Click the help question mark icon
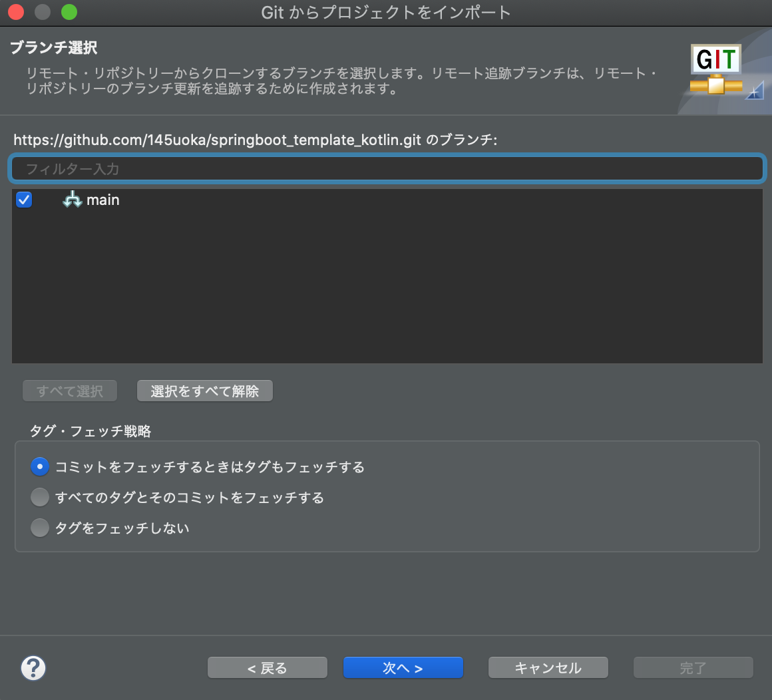Viewport: 772px width, 700px height. [33, 667]
